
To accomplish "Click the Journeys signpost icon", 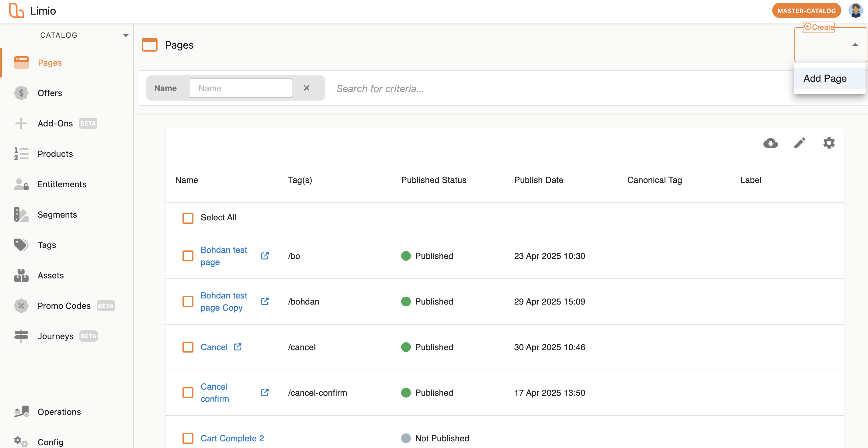I will click(x=21, y=336).
